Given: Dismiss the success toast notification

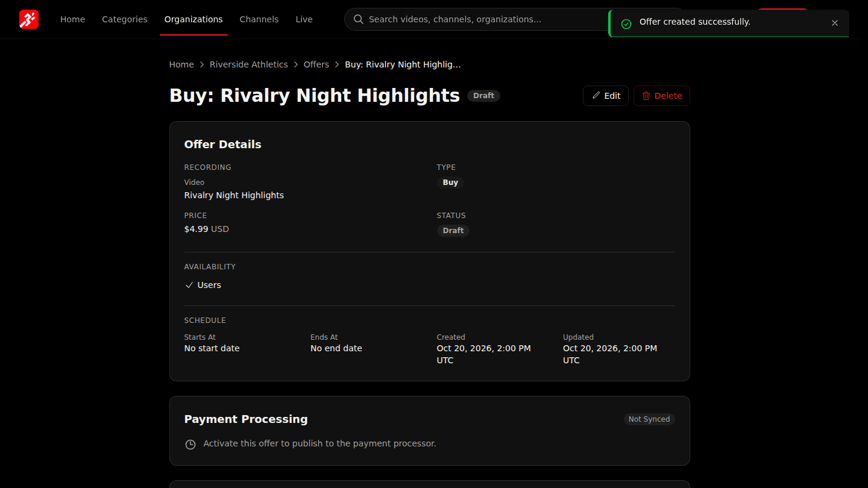Looking at the screenshot, I should point(834,23).
